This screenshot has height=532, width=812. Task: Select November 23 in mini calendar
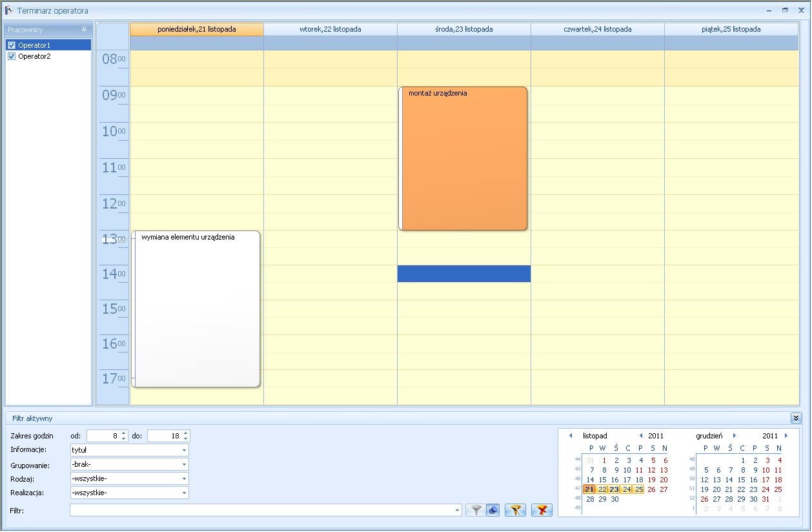pos(614,489)
